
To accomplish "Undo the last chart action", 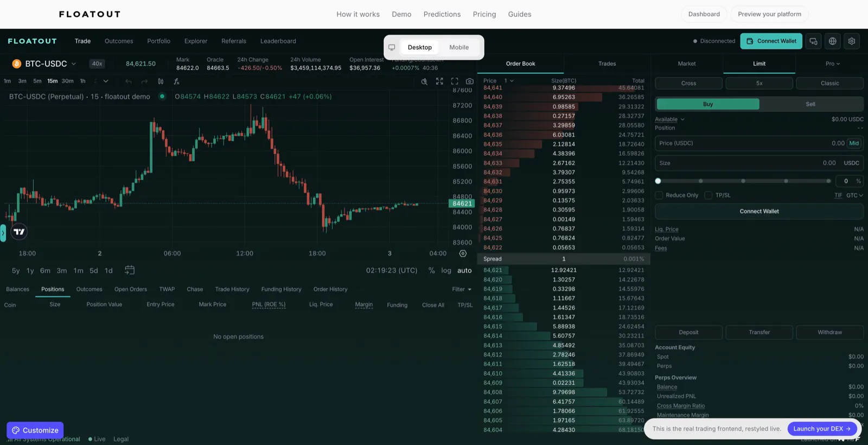I will pyautogui.click(x=129, y=81).
